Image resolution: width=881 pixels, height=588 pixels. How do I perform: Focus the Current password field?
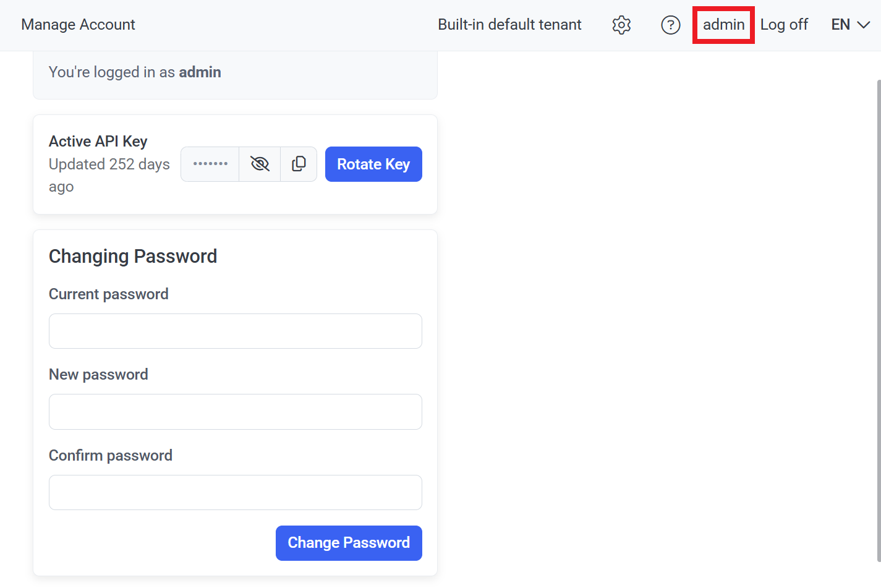[235, 331]
